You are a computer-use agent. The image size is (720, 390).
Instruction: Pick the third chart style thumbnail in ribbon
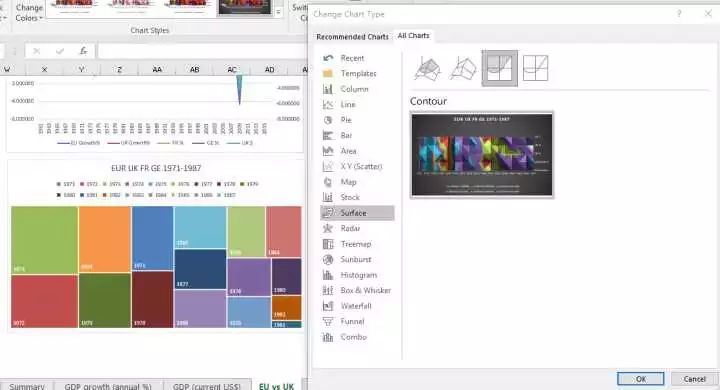[187, 6]
